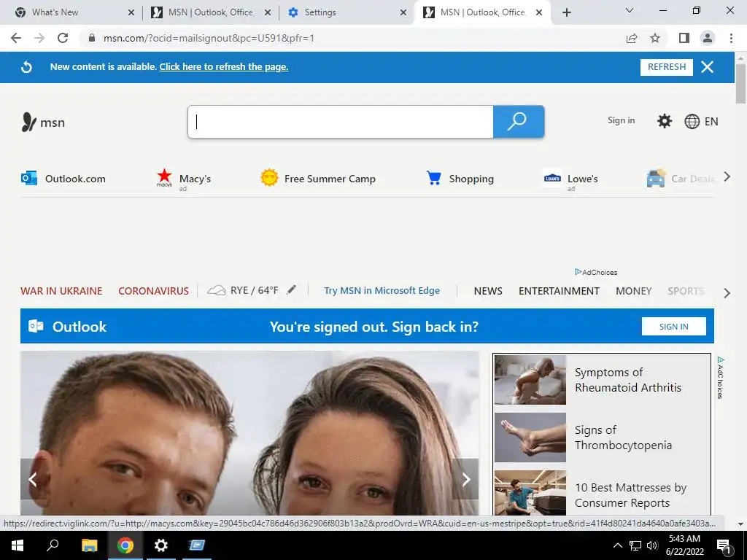Show hidden system tray icons chevron
Image resolution: width=747 pixels, height=560 pixels.
(617, 545)
